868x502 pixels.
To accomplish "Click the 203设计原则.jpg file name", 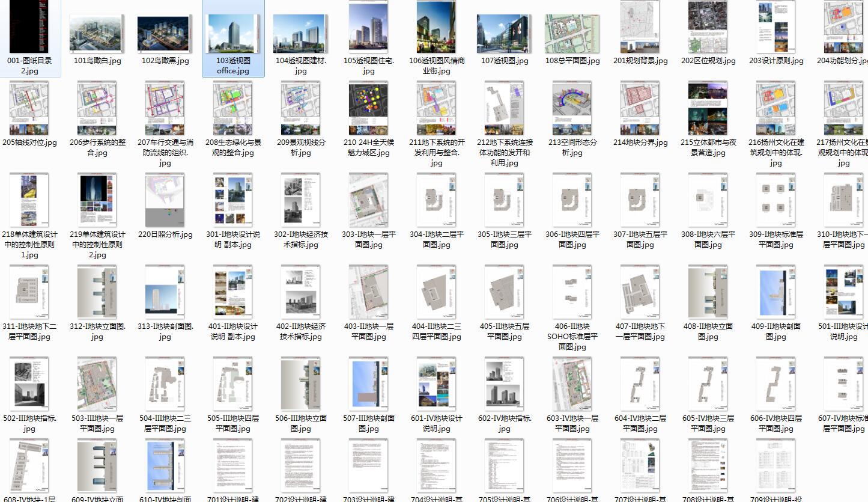I will click(x=776, y=61).
